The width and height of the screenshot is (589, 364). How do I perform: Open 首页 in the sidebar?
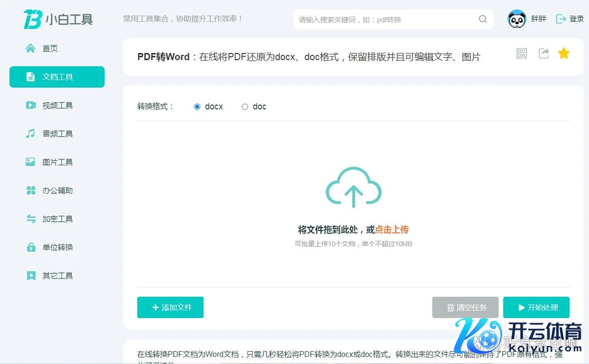point(50,48)
